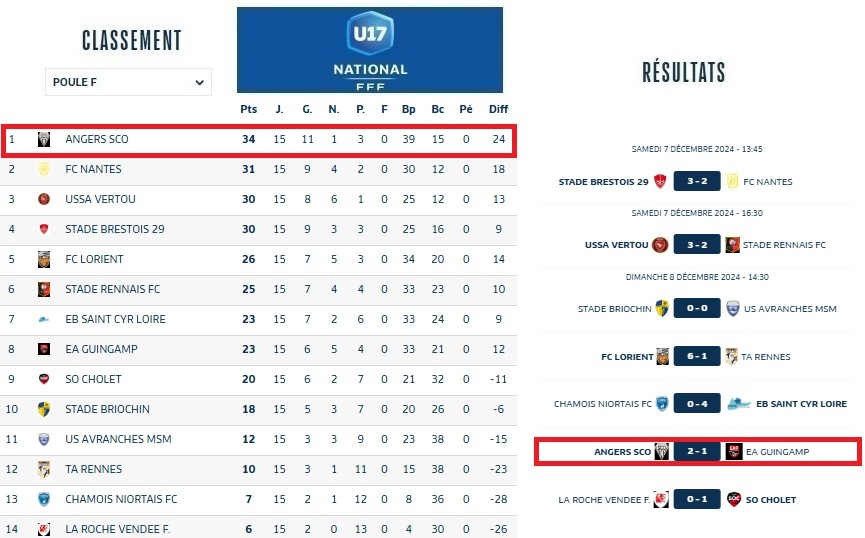This screenshot has height=538, width=865.
Task: Click the 0-0 Stade Briochin score box
Action: pos(697,309)
